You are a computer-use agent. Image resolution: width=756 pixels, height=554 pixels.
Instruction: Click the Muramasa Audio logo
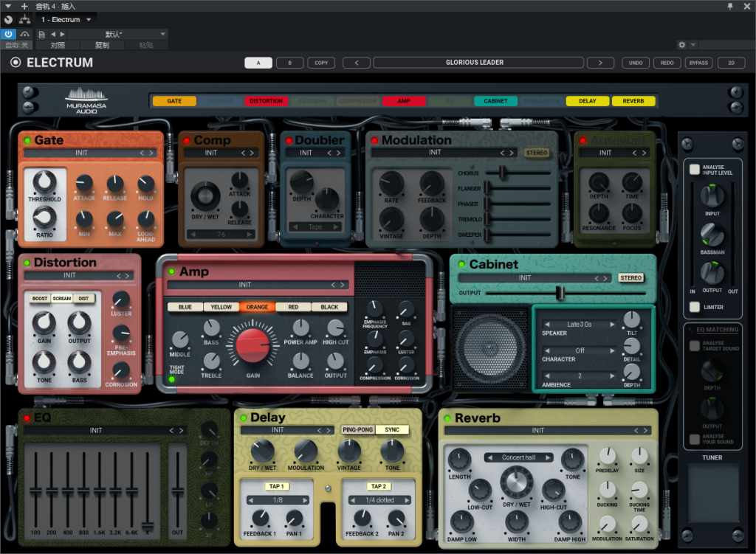coord(87,100)
